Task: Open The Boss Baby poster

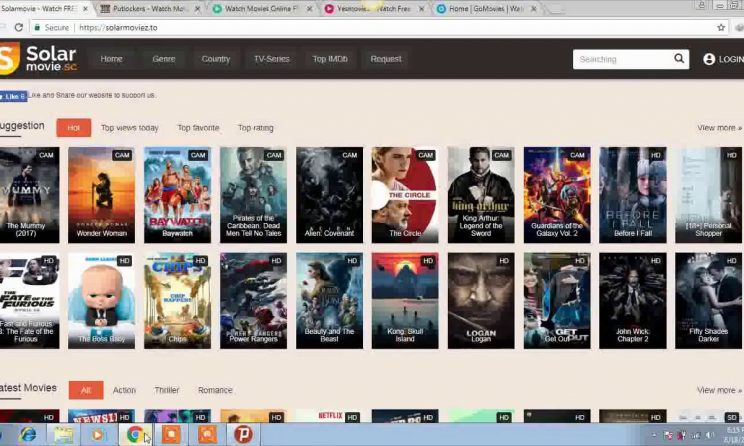Action: click(102, 301)
